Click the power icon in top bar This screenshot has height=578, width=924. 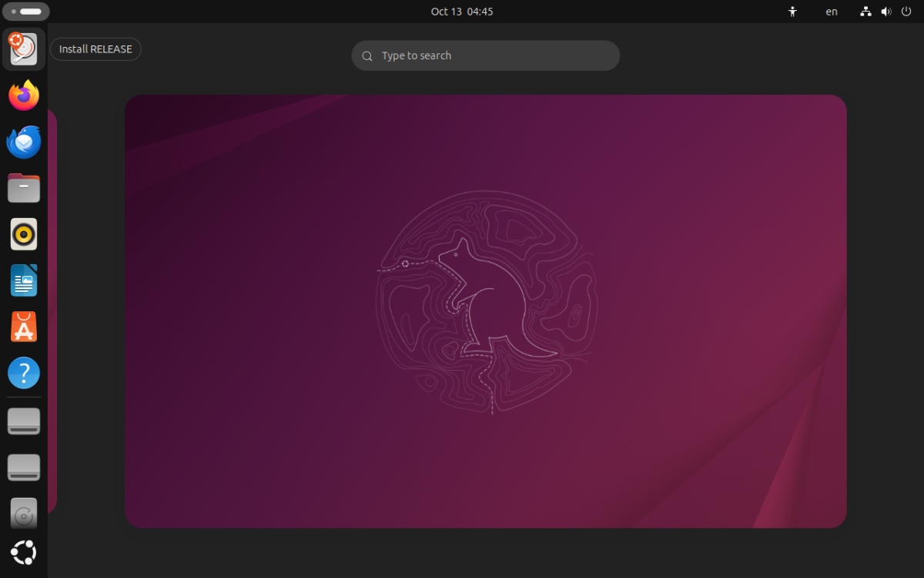(906, 12)
